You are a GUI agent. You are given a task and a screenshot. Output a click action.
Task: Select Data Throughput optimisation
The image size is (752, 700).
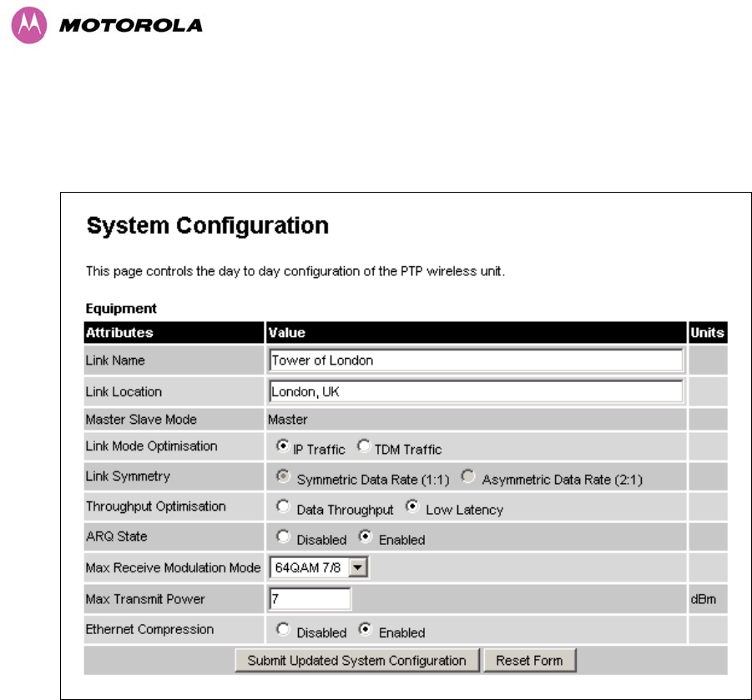(x=282, y=506)
